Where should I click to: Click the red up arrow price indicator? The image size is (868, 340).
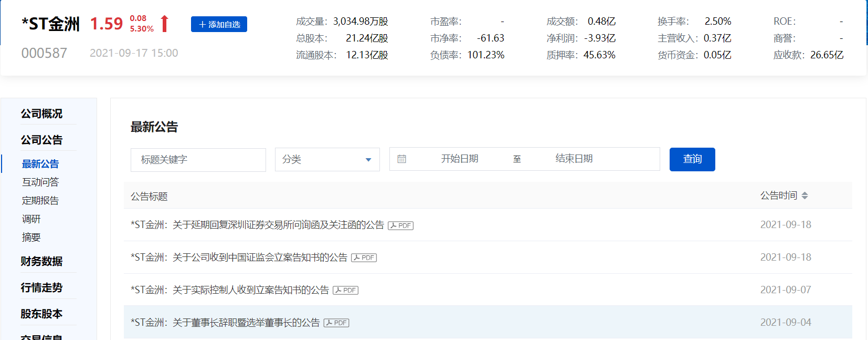(x=165, y=24)
